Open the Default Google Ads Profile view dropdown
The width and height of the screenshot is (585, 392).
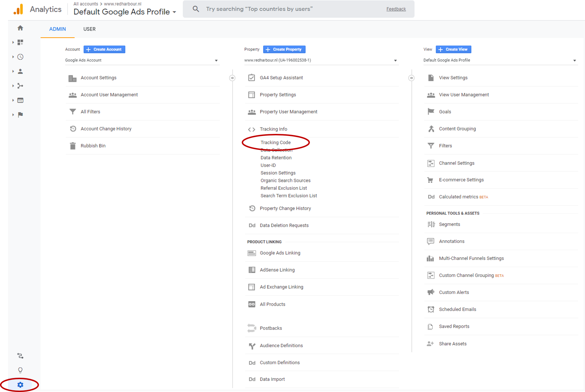(x=500, y=60)
